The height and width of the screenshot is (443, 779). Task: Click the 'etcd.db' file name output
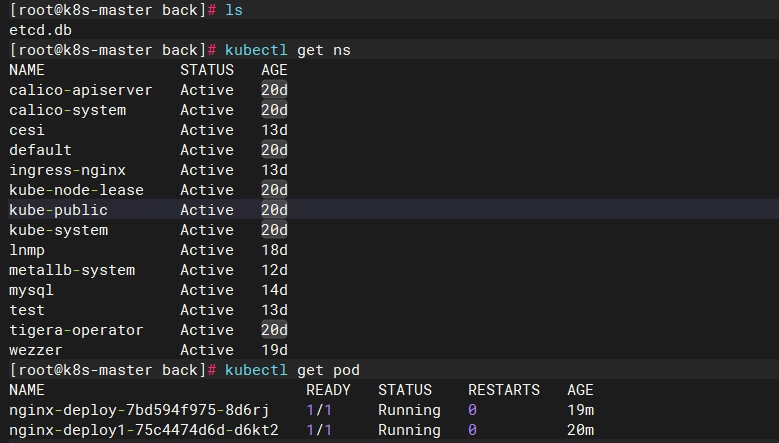pos(40,30)
